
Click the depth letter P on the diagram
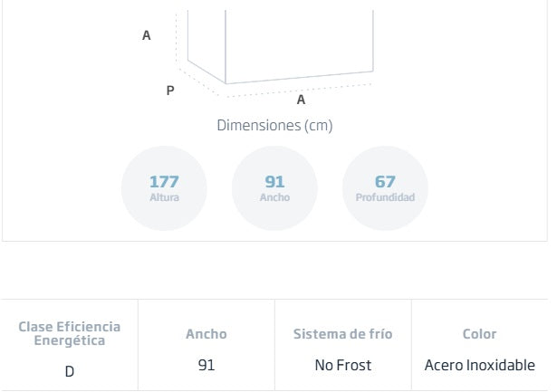coord(170,91)
